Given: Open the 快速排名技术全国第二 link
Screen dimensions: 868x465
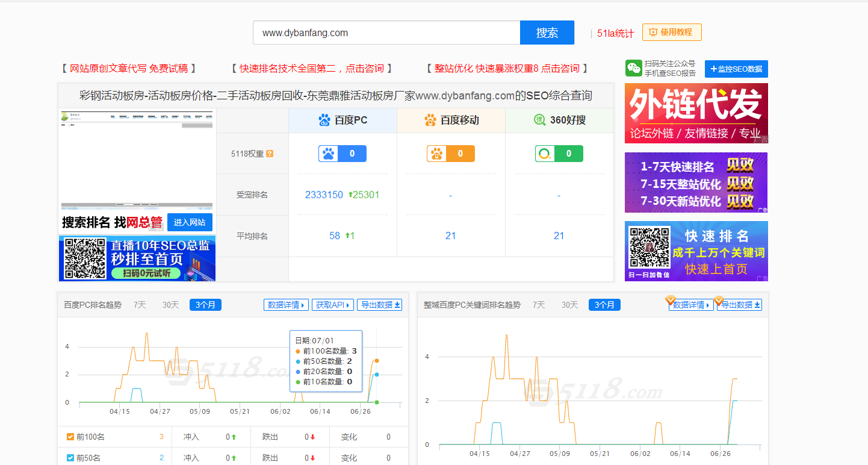Looking at the screenshot, I should 312,69.
